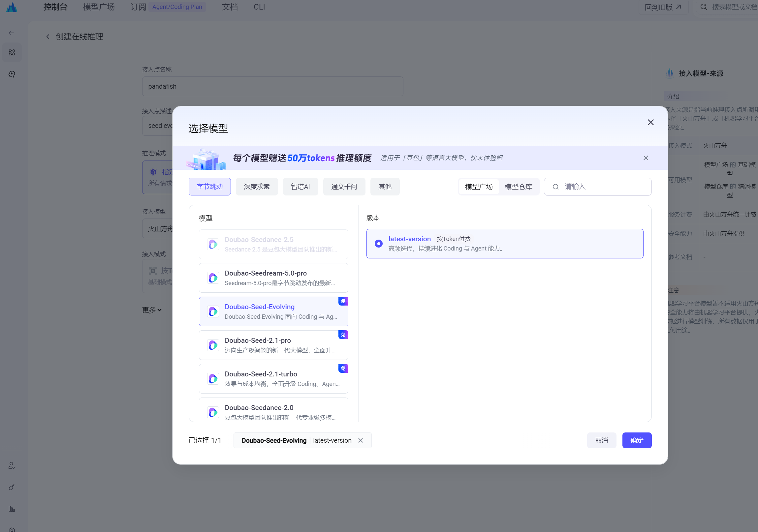Click the Doubao-Seed-2.1-turbo model logo
This screenshot has width=758, height=532.
click(213, 379)
